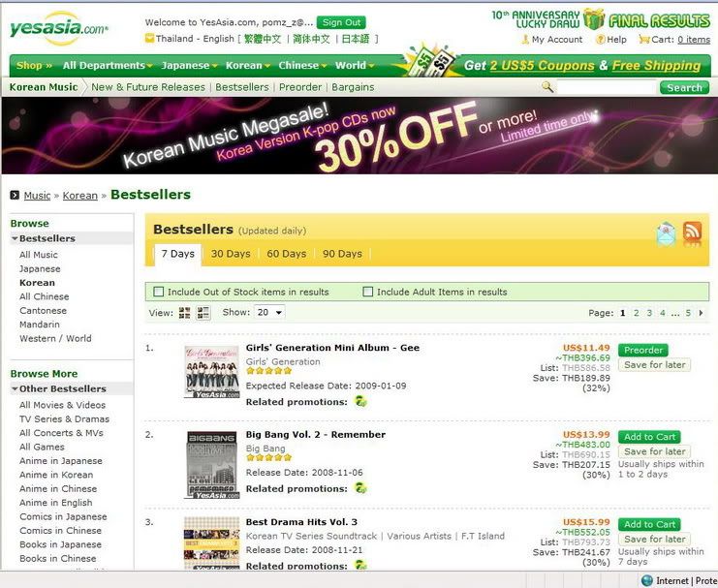Open the Bargains submenu link
The image size is (718, 588).
(x=353, y=87)
